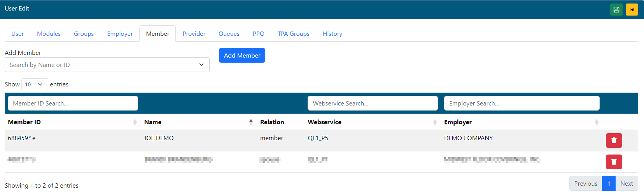Delete the JOE DEMO member row
The height and width of the screenshot is (195, 644).
tap(614, 141)
